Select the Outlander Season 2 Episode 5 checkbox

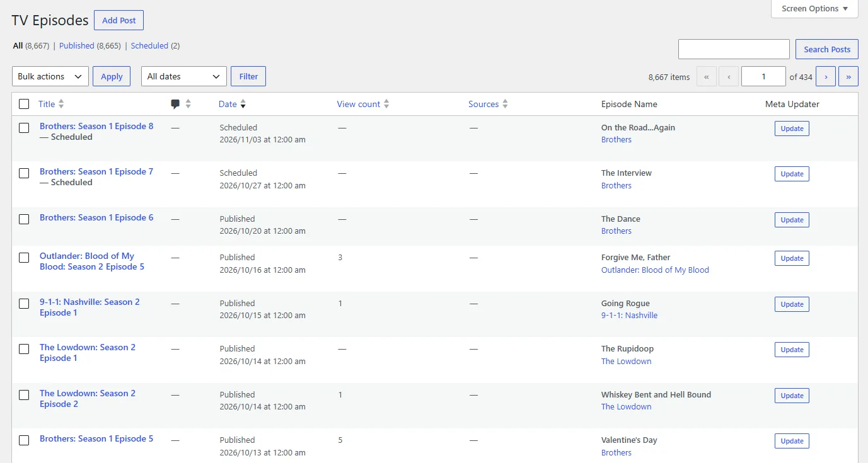(24, 258)
